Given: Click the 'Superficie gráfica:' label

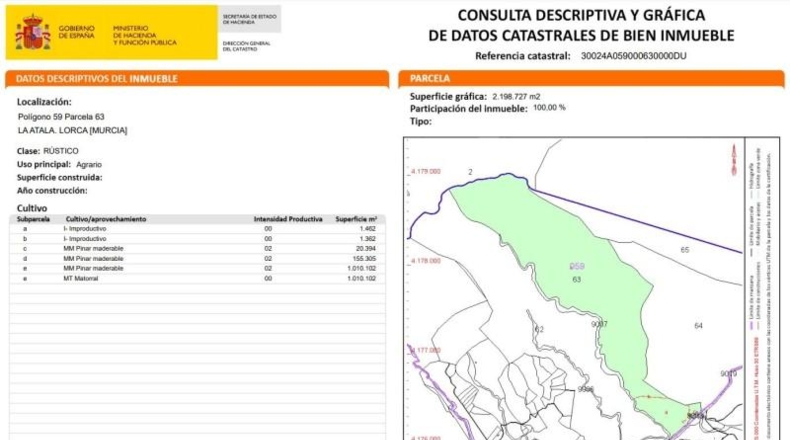Looking at the screenshot, I should (448, 96).
